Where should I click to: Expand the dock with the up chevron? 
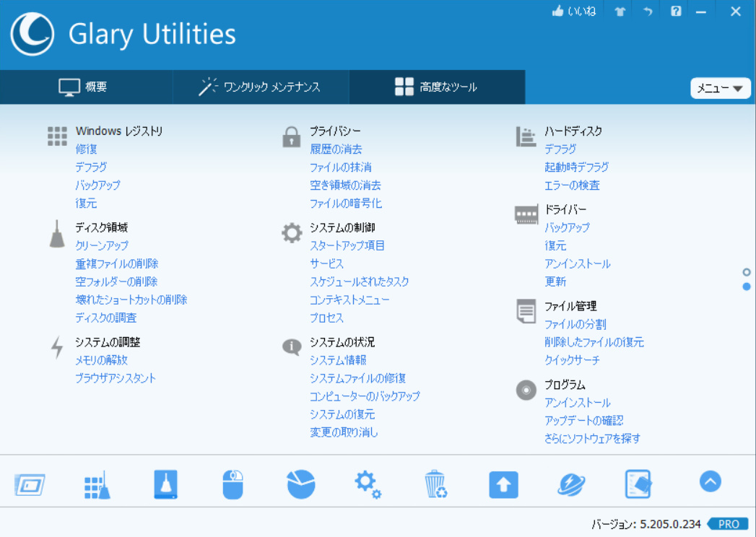click(711, 481)
